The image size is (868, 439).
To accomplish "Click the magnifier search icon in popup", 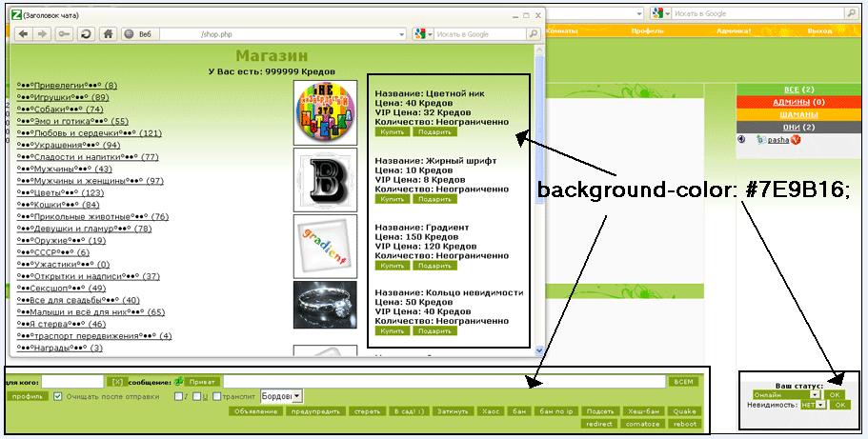I will click(534, 34).
